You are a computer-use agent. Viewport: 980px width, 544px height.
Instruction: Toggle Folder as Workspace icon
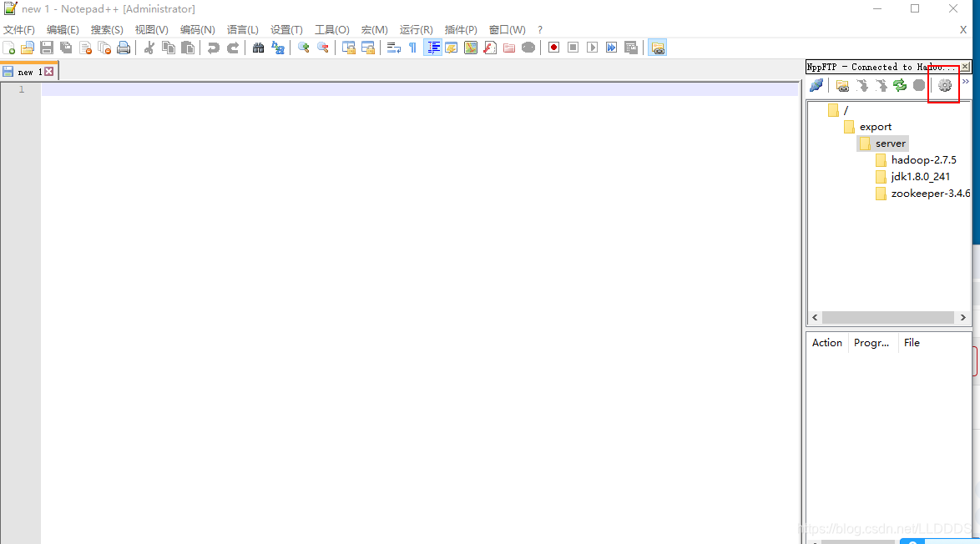pos(509,48)
